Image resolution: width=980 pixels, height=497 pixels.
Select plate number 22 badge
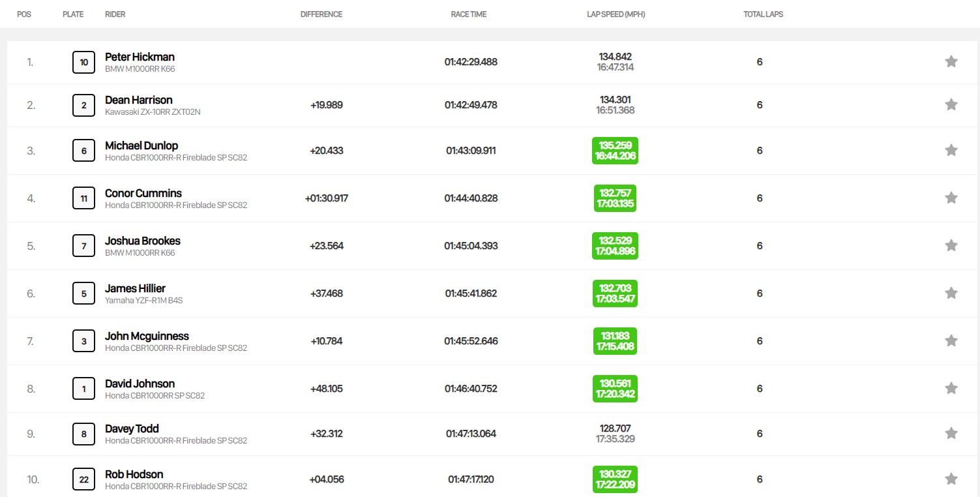point(83,479)
